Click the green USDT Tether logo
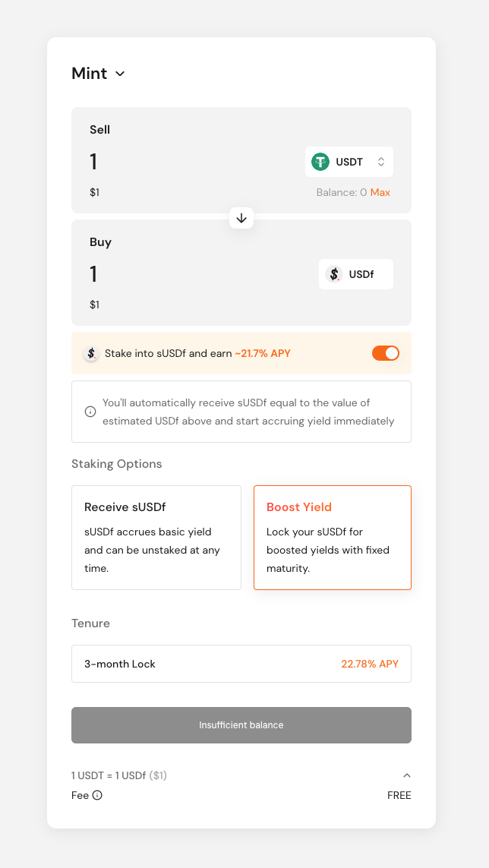The width and height of the screenshot is (489, 868). (x=320, y=162)
